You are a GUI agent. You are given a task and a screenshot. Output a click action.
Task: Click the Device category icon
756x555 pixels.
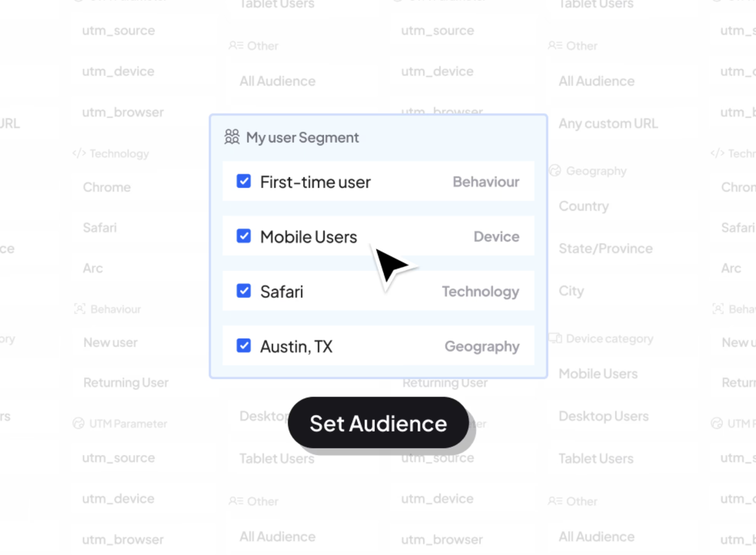pyautogui.click(x=555, y=338)
